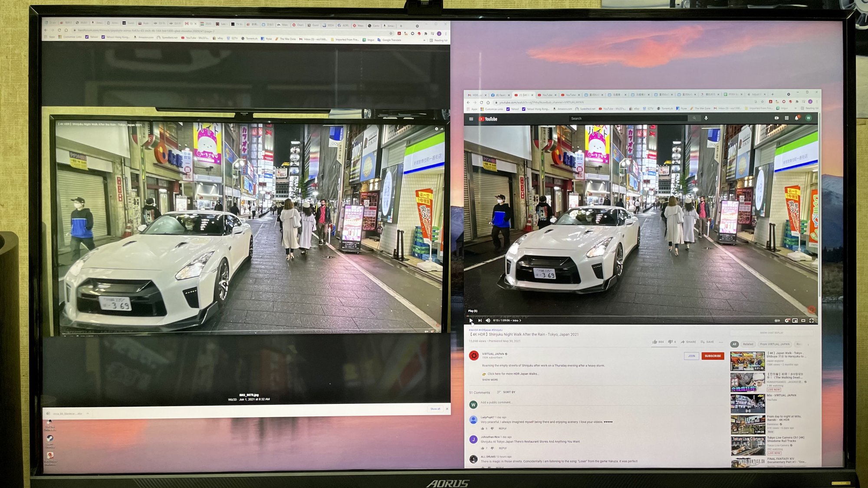Open the Sort By comments dropdown
This screenshot has width=868, height=488.
[506, 392]
